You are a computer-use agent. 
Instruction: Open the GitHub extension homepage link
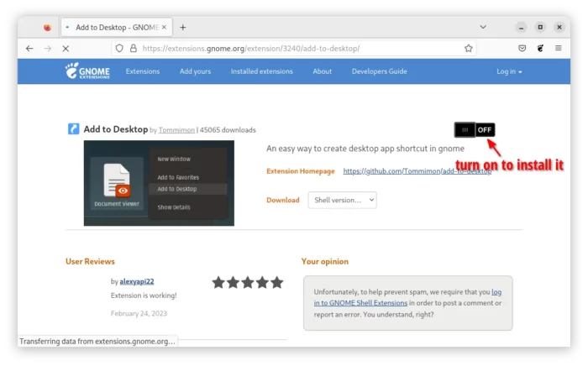pyautogui.click(x=417, y=171)
